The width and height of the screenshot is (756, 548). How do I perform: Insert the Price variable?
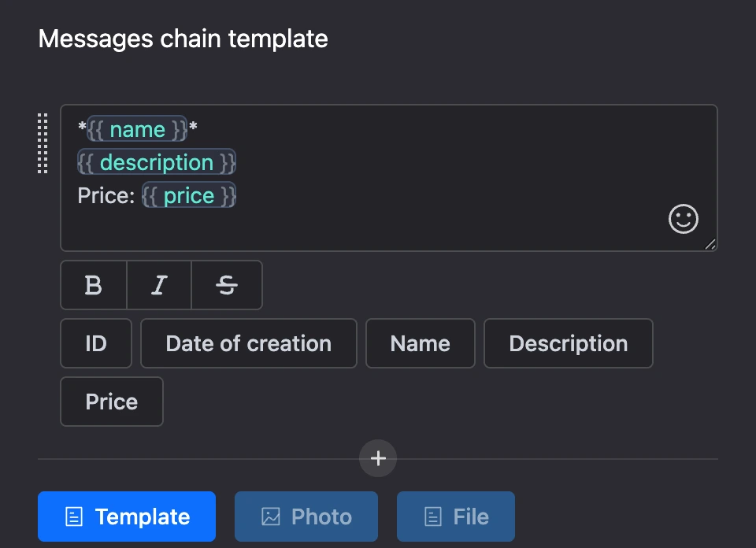click(x=112, y=402)
